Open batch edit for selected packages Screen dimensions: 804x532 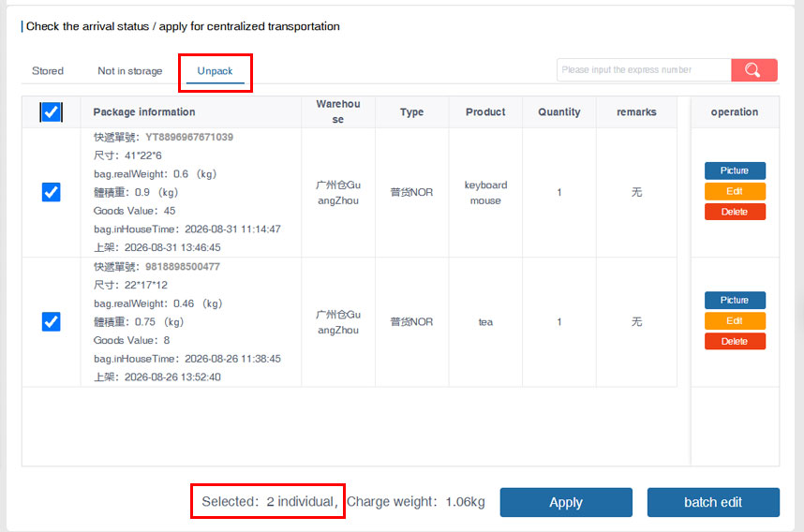pos(713,502)
